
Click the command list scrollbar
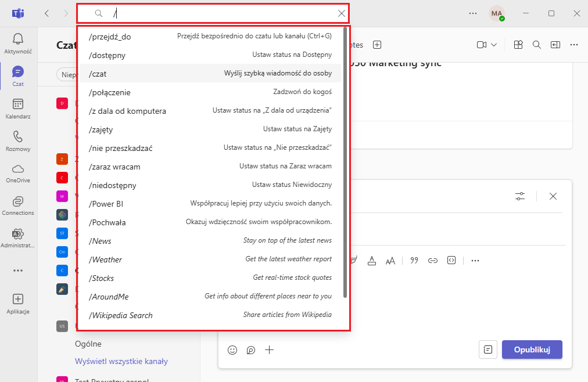345,163
